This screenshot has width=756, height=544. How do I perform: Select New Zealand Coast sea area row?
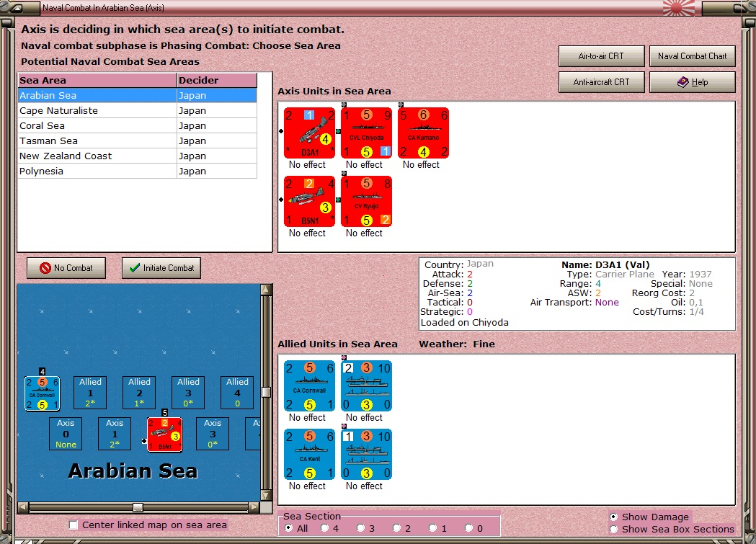coord(137,156)
